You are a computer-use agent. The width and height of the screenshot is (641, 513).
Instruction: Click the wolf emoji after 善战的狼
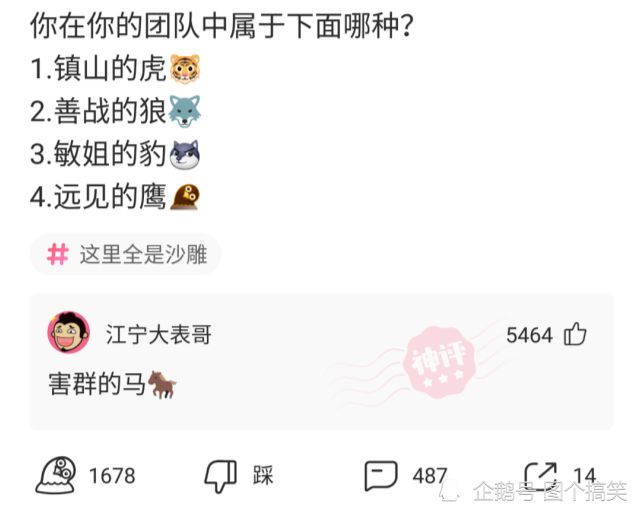click(x=185, y=112)
